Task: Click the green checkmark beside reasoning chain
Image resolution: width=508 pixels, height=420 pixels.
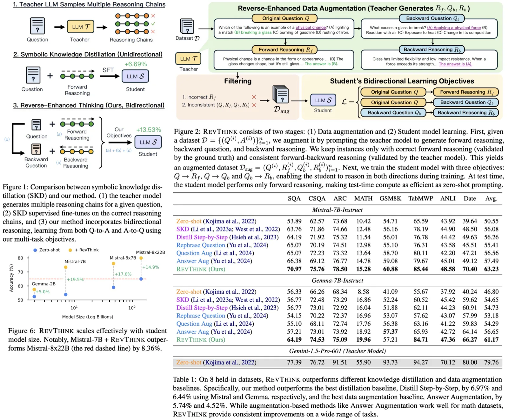Action: 153,24
